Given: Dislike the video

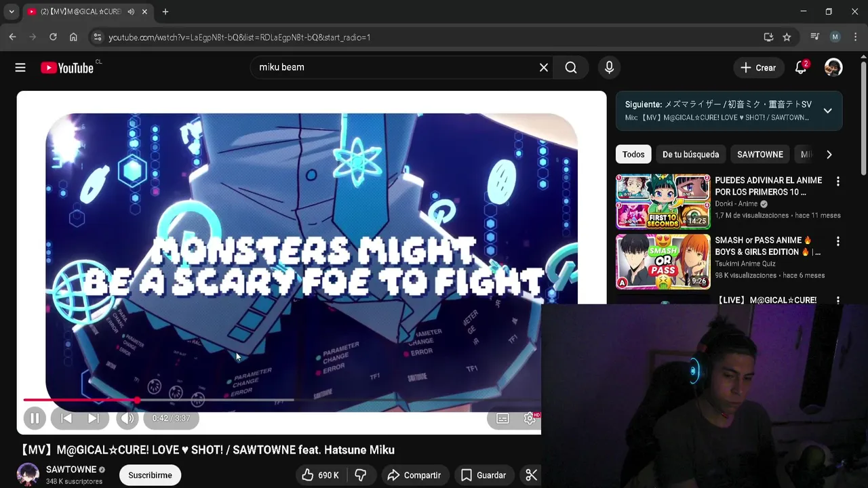Looking at the screenshot, I should tap(361, 475).
